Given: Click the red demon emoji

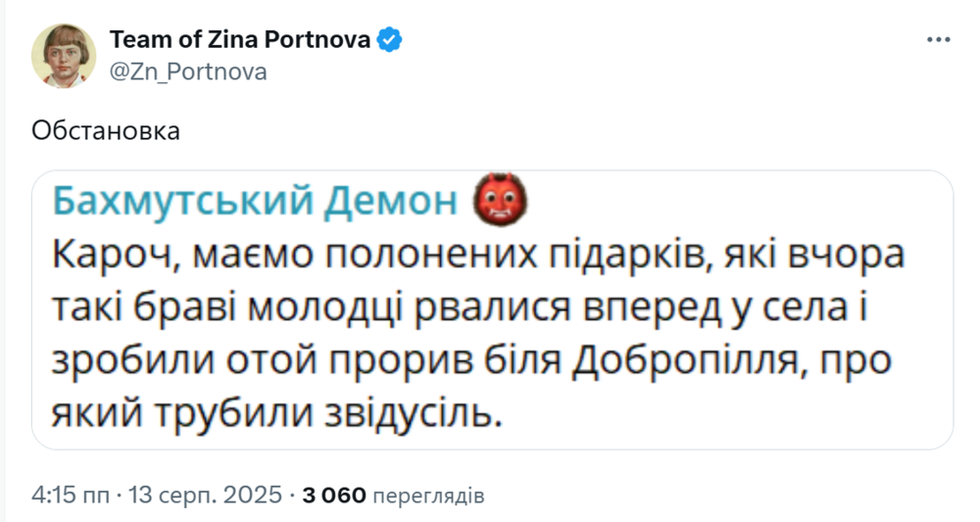Looking at the screenshot, I should pos(501,201).
